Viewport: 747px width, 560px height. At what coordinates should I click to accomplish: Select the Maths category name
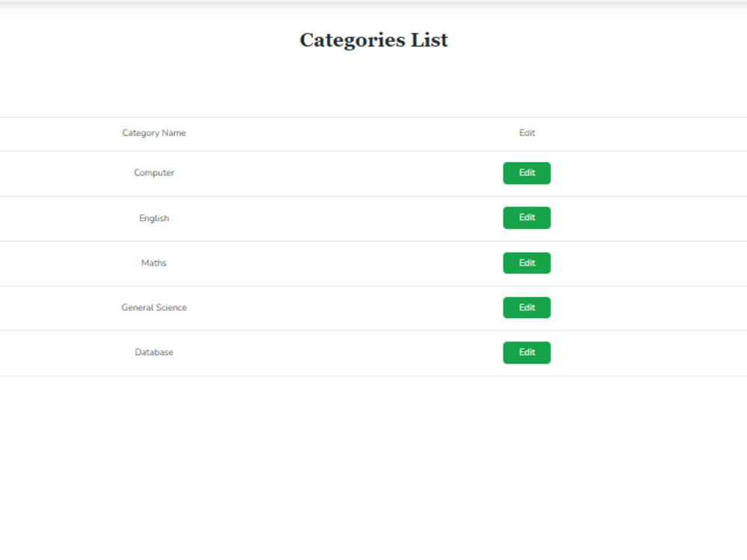click(x=154, y=263)
